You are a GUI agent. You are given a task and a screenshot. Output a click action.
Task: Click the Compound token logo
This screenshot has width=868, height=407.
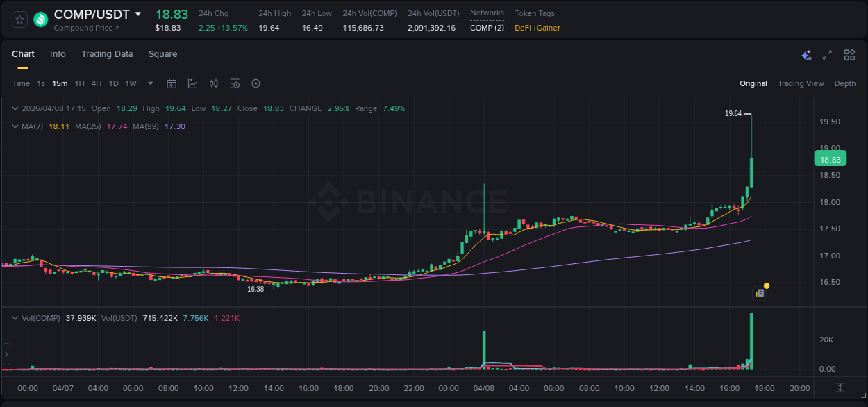(40, 19)
